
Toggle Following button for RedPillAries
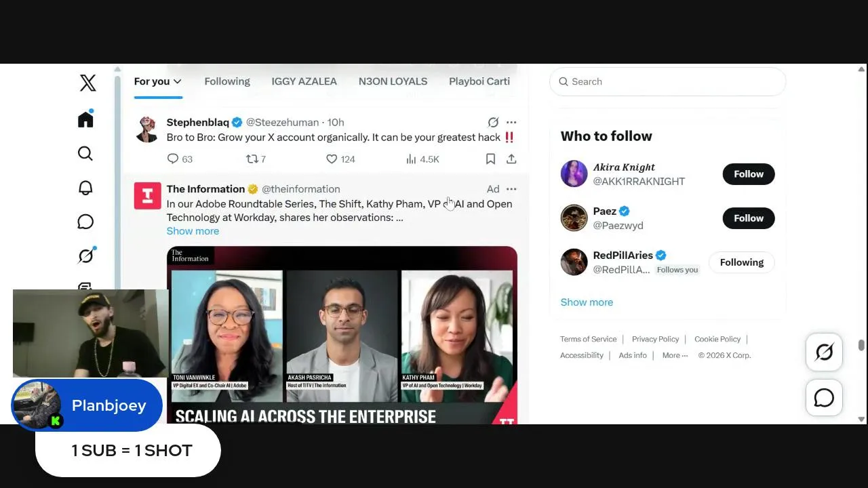click(742, 262)
